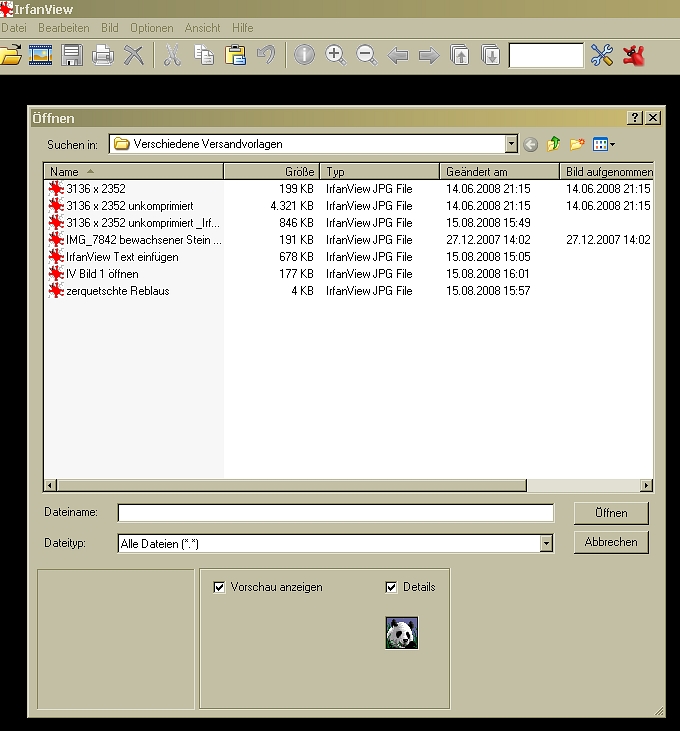This screenshot has width=680, height=731.
Task: Select file IV Bild 1 öffnen
Action: pos(102,274)
